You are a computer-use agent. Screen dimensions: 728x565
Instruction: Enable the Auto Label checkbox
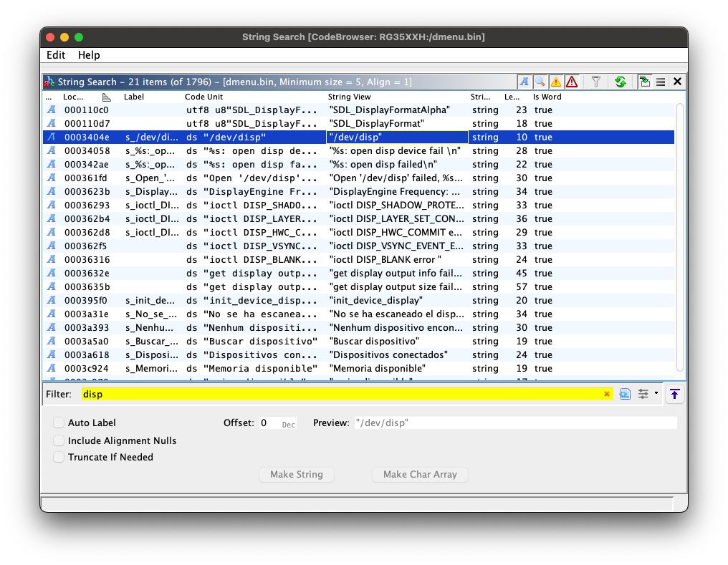tap(59, 422)
